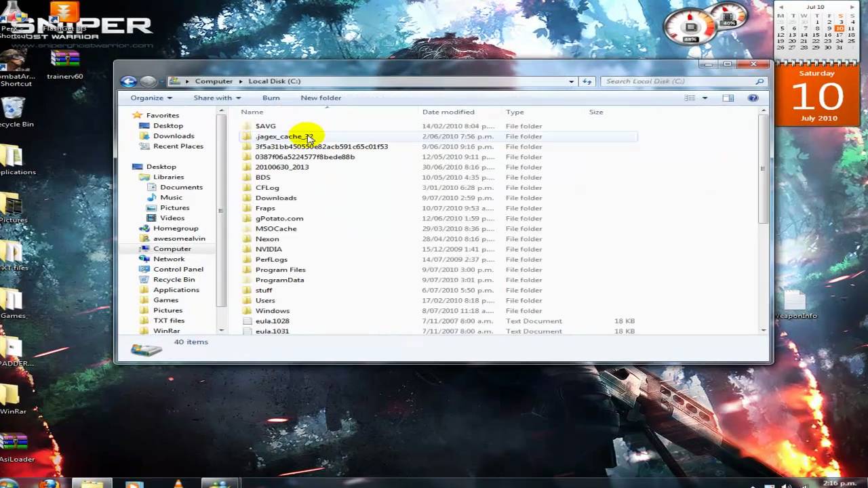Click the Forward navigation arrow in Explorer
The height and width of the screenshot is (488, 868).
[x=148, y=81]
